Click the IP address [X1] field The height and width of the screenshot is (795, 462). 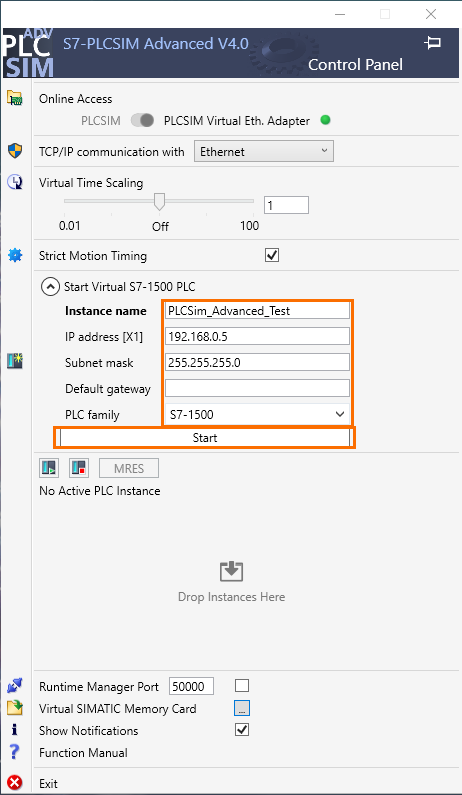257,337
